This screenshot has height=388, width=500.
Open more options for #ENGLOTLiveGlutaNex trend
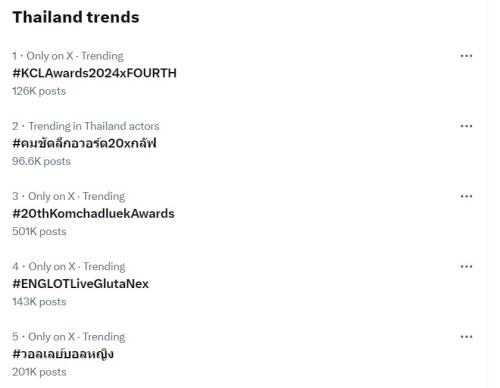[x=466, y=267]
